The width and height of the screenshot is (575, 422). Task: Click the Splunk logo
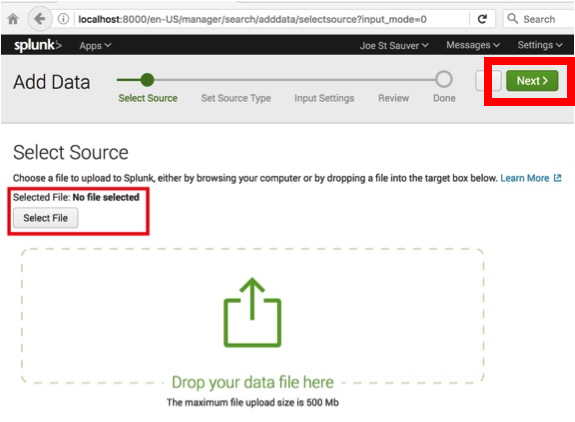point(37,45)
